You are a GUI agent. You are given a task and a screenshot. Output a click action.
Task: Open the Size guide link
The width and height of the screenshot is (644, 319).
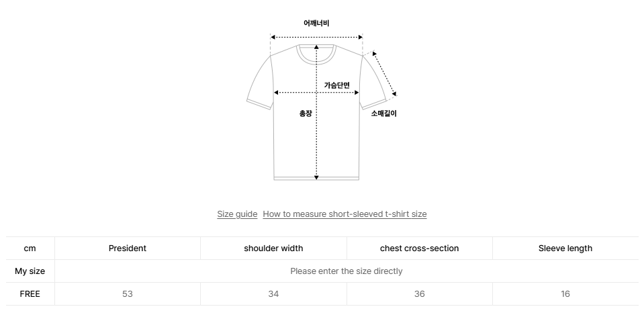[237, 214]
